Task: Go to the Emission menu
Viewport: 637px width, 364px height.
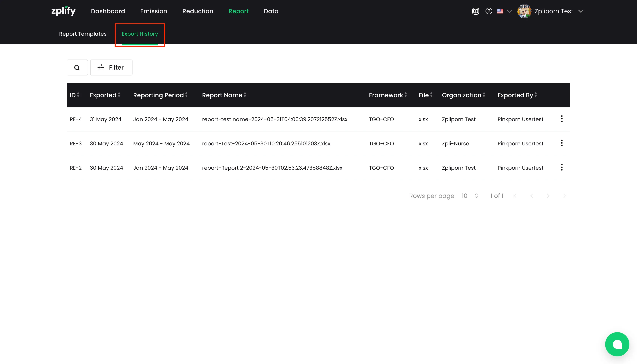Action: [154, 11]
